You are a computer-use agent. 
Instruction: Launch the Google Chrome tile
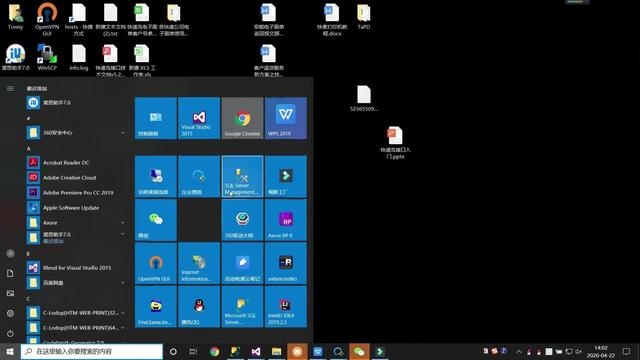coord(242,118)
